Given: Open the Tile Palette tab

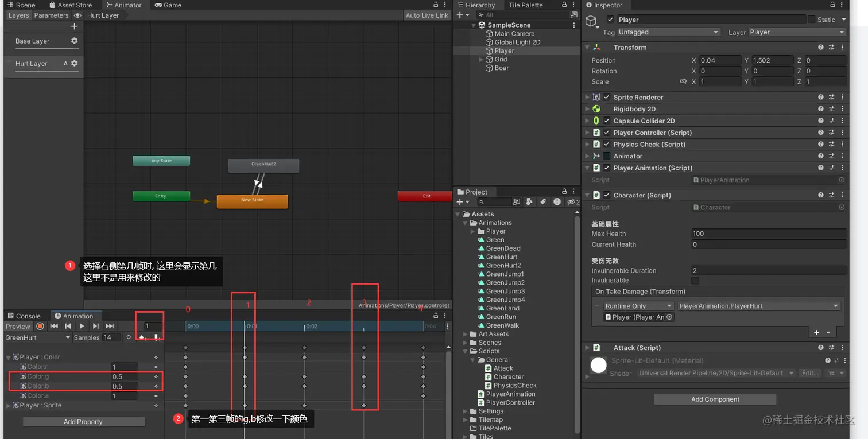Looking at the screenshot, I should click(x=526, y=5).
